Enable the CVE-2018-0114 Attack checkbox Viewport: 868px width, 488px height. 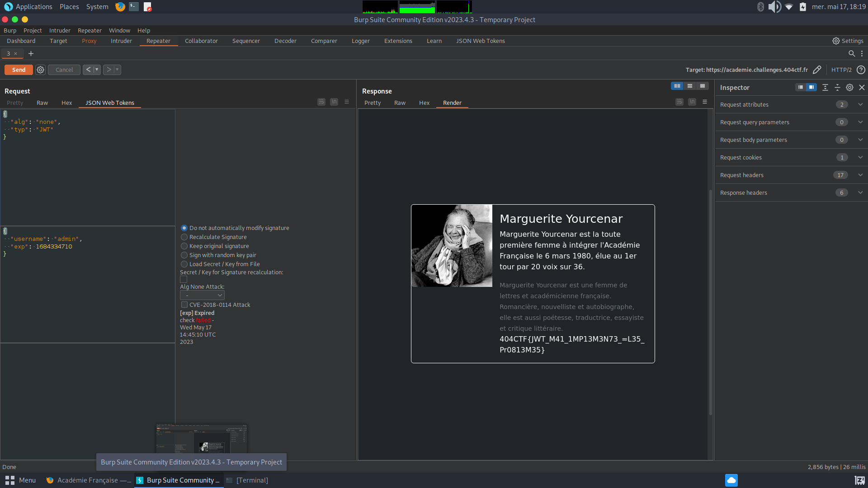pos(184,305)
